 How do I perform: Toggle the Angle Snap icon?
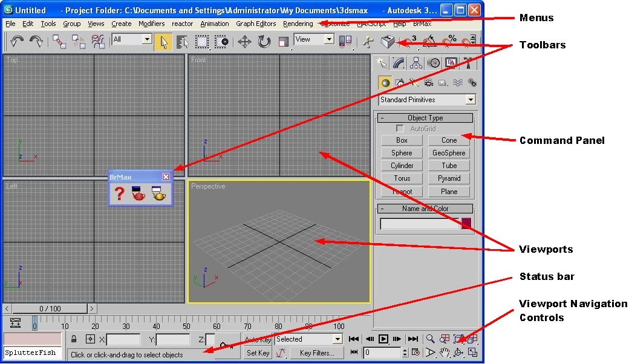coord(429,42)
